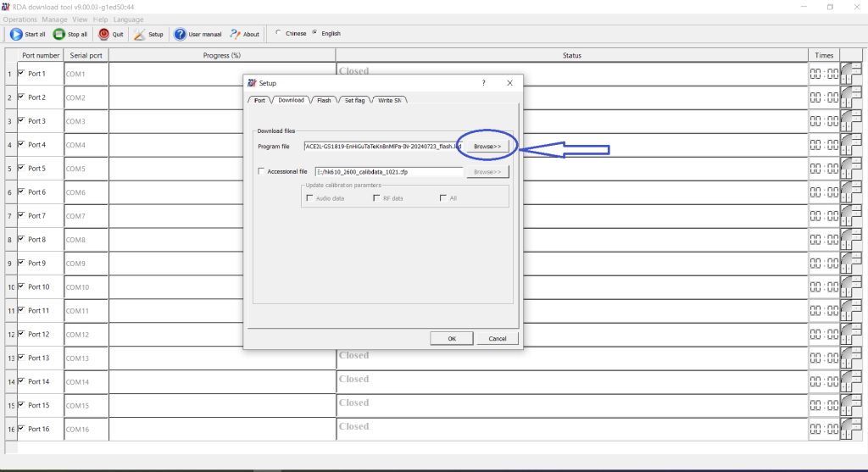Screen dimensions: 868x472
Task: Click the Program file path field
Action: [382, 147]
